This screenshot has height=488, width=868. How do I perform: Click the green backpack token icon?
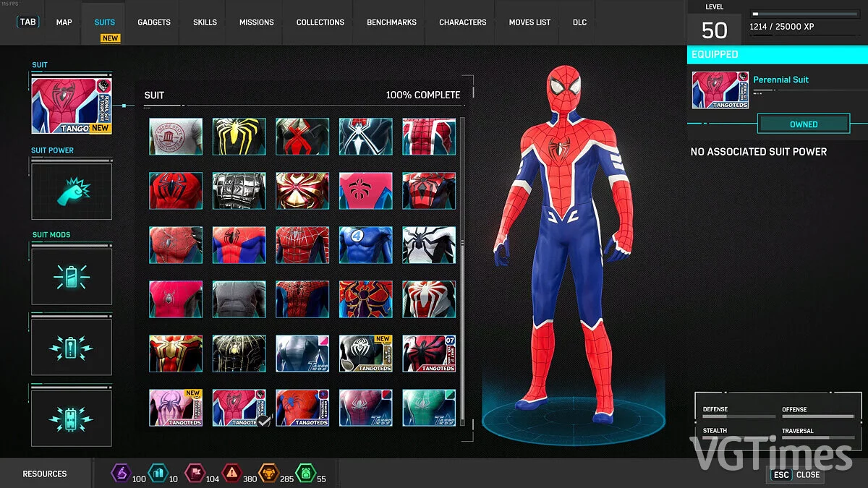coord(307,474)
